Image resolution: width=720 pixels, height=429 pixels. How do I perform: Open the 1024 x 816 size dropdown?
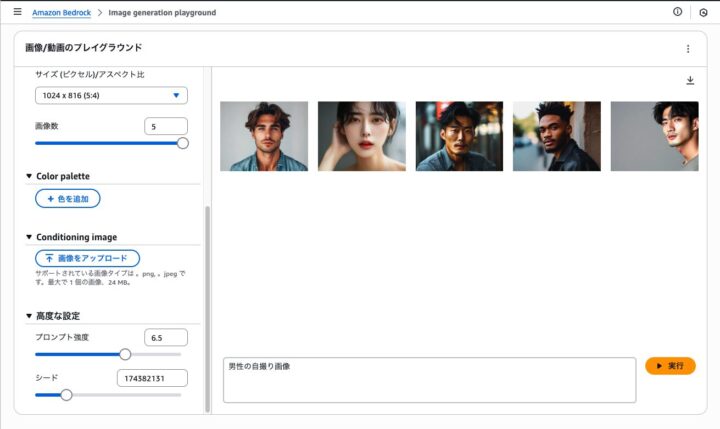111,95
